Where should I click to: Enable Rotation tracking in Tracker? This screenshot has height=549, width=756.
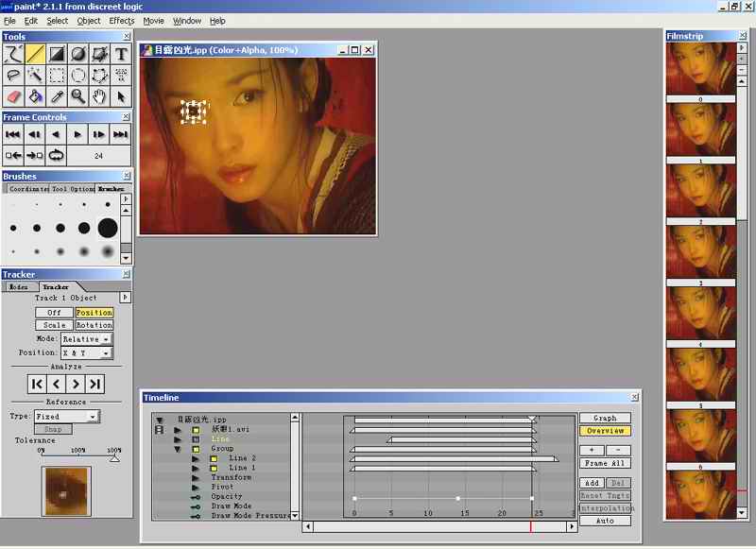[x=94, y=325]
